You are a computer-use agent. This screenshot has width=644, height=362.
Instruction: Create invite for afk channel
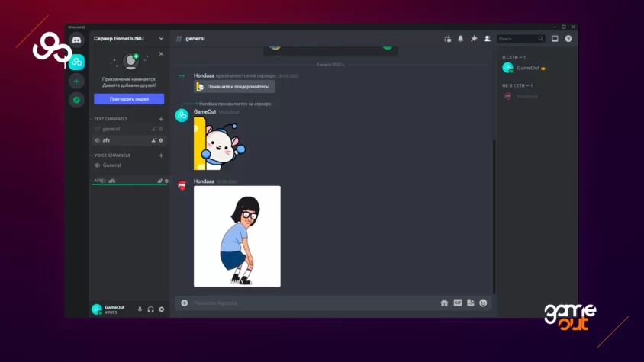coord(154,140)
